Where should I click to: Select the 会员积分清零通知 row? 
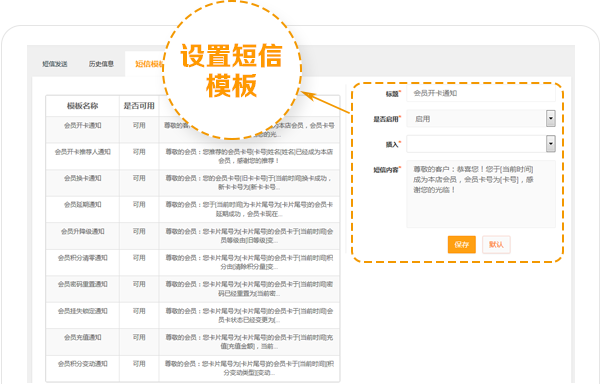[x=192, y=262]
